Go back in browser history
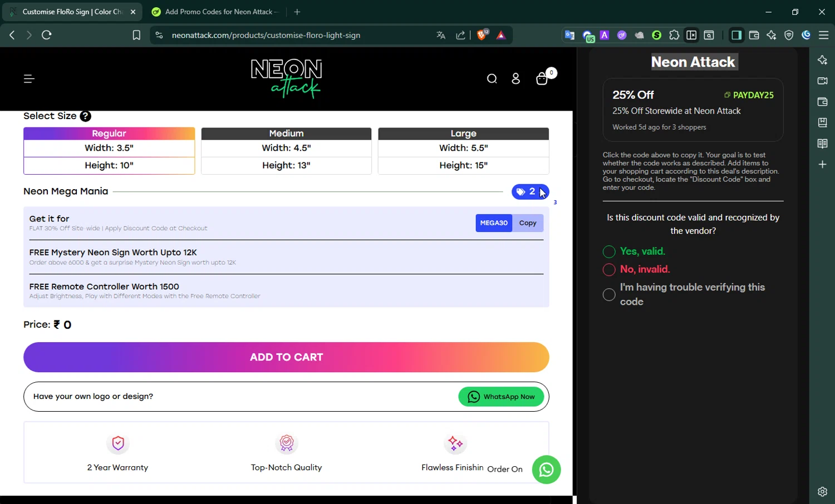 point(12,35)
